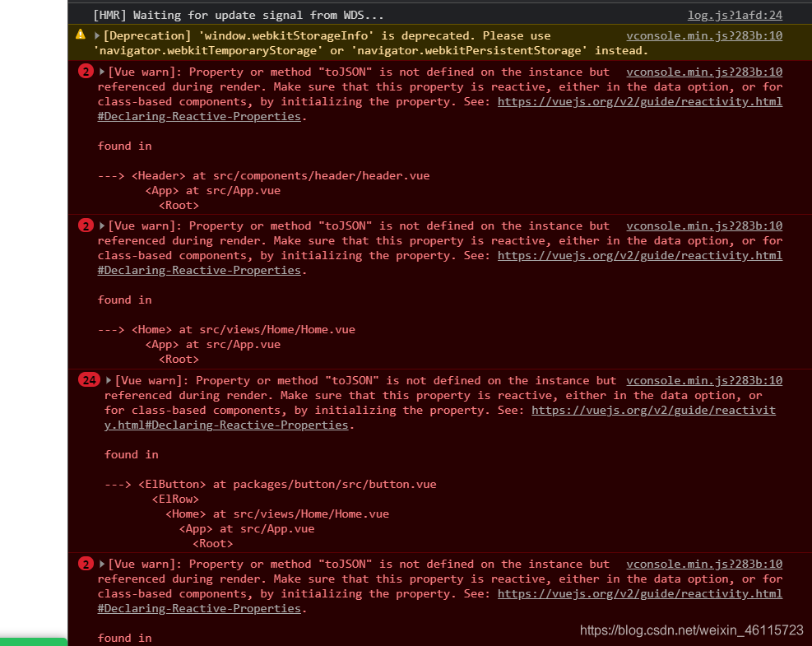The width and height of the screenshot is (812, 646).
Task: Open vconsole.min.js link on Header Vue warn
Action: pos(703,72)
